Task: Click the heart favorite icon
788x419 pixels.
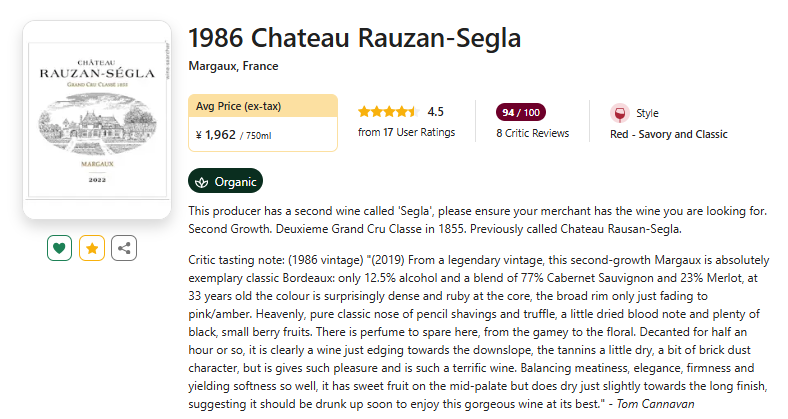Action: (x=60, y=248)
